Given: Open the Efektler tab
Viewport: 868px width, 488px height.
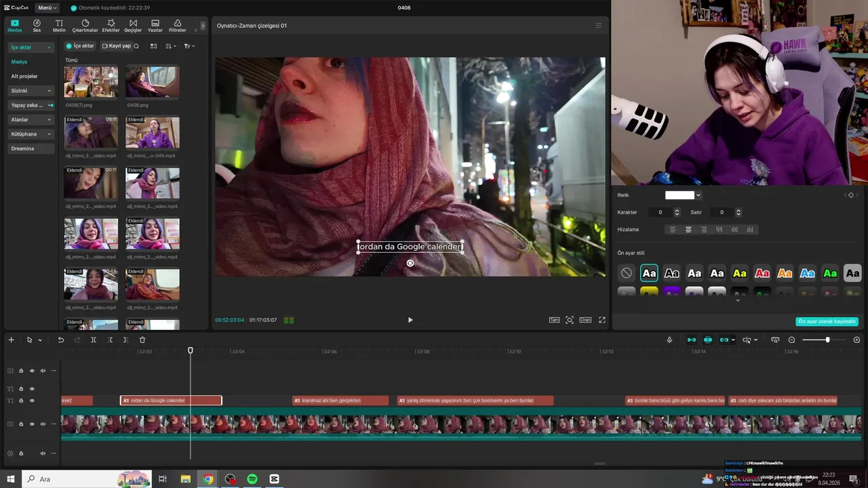Looking at the screenshot, I should point(111,26).
